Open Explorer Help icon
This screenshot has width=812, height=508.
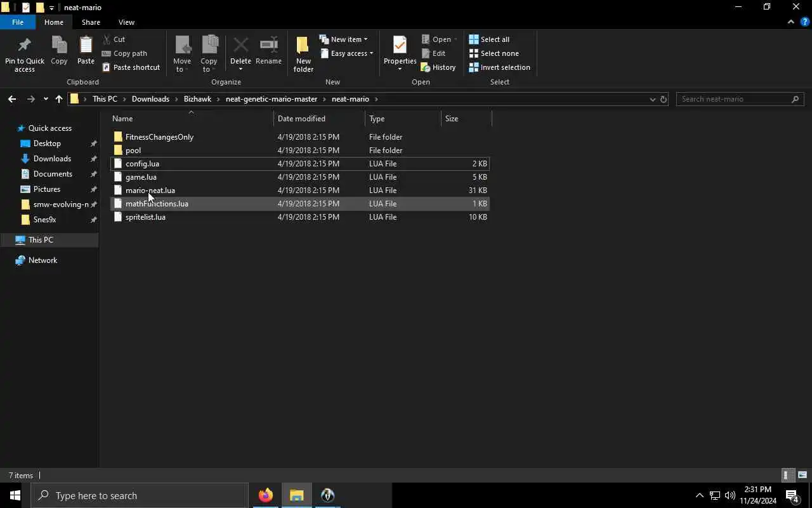(804, 22)
